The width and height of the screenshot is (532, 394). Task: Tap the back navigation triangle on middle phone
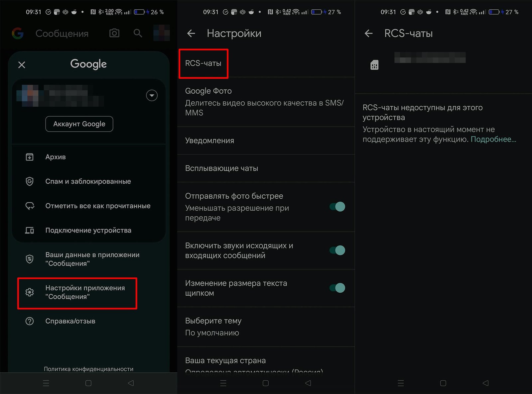(308, 383)
